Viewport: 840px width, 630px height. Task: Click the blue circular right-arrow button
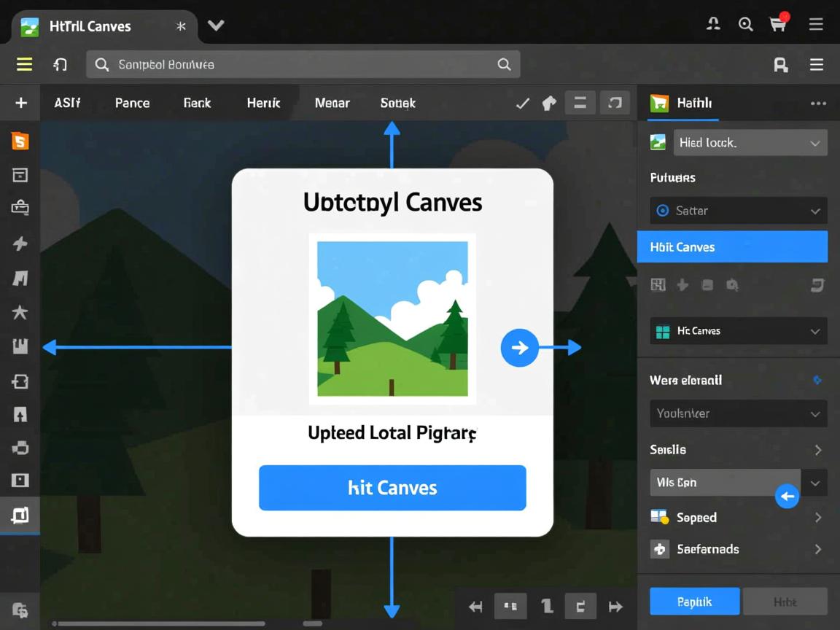(x=519, y=348)
